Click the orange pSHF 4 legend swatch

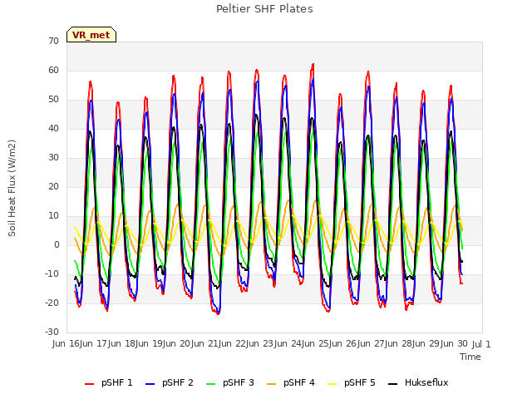[272, 384]
